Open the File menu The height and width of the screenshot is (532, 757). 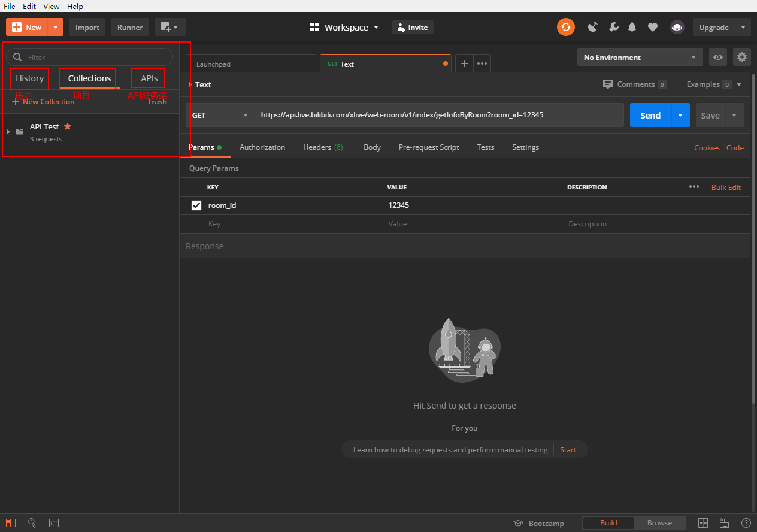click(10, 6)
